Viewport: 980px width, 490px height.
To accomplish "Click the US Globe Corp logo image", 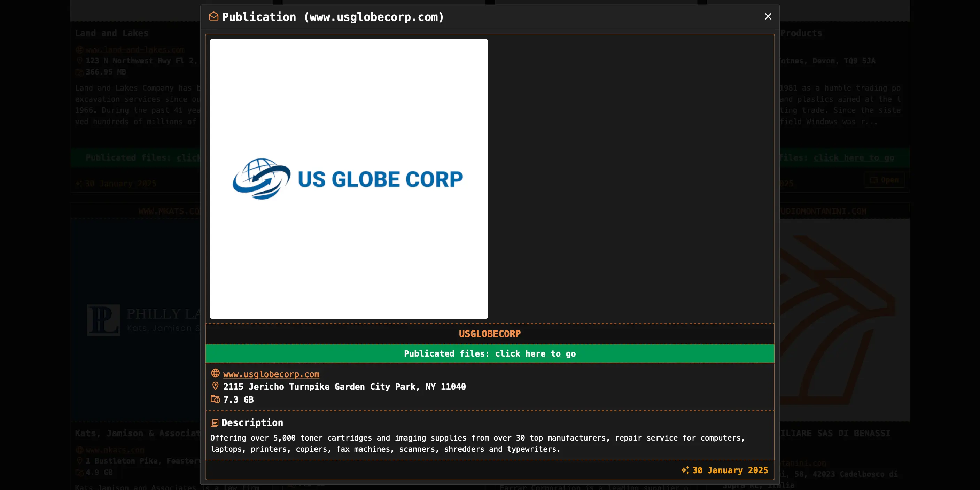I will click(348, 179).
